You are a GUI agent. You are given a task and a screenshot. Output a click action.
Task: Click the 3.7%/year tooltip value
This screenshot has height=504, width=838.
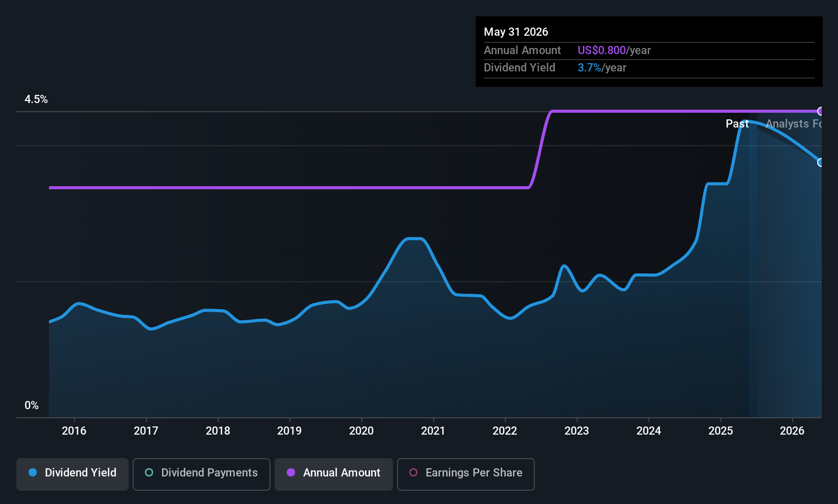click(x=602, y=68)
